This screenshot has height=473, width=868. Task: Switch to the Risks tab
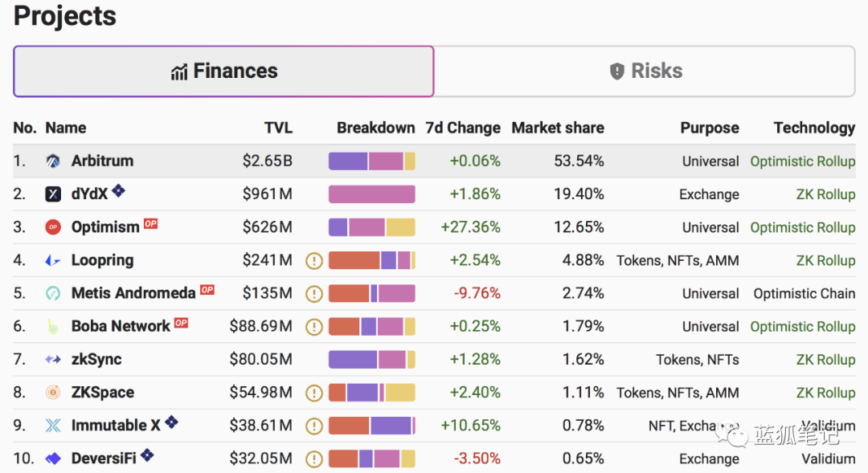[645, 71]
